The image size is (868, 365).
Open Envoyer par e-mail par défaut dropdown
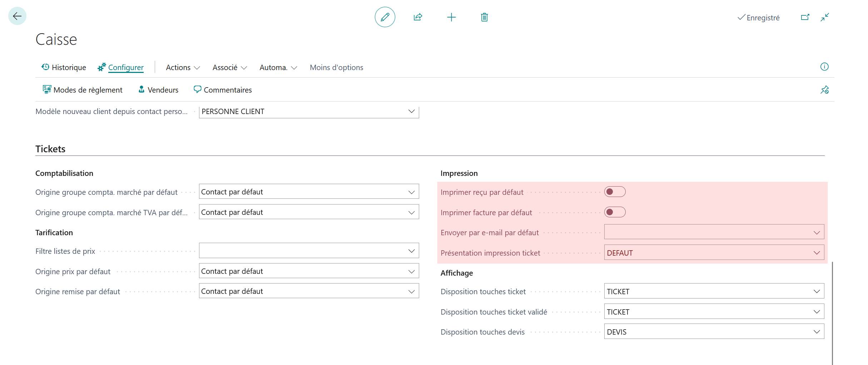pyautogui.click(x=714, y=232)
